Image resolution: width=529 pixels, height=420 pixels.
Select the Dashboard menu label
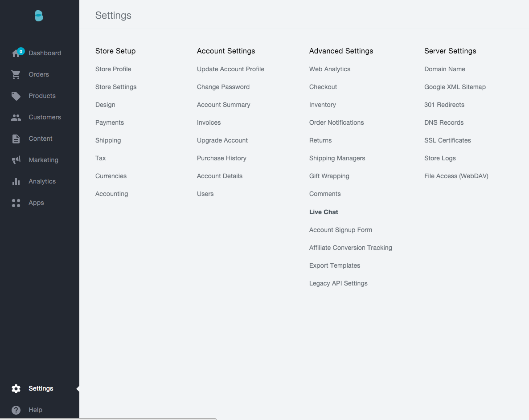(x=45, y=53)
